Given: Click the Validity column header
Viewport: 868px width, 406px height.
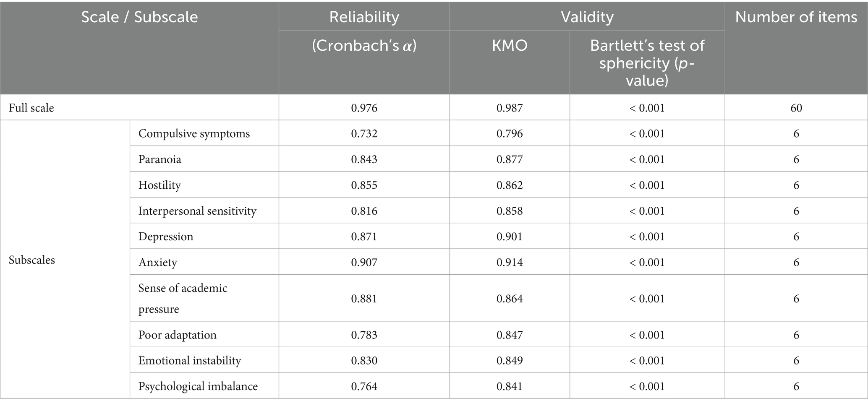Looking at the screenshot, I should [587, 17].
